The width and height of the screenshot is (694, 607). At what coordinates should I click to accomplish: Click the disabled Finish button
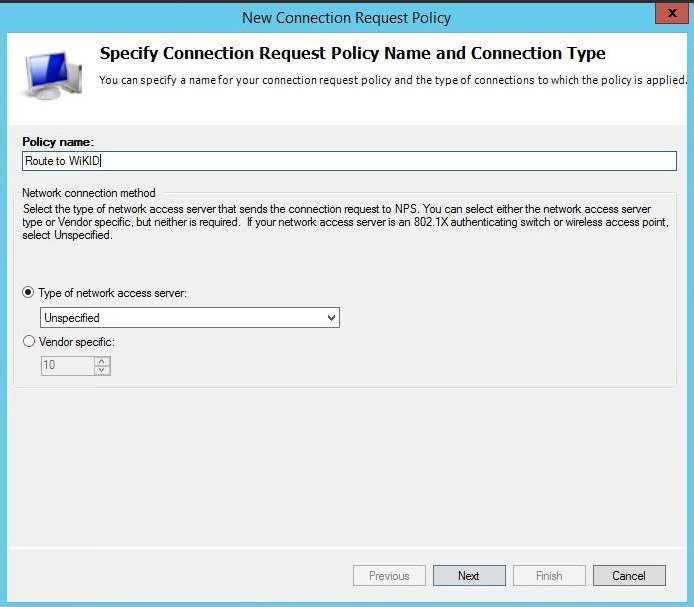[x=549, y=576]
